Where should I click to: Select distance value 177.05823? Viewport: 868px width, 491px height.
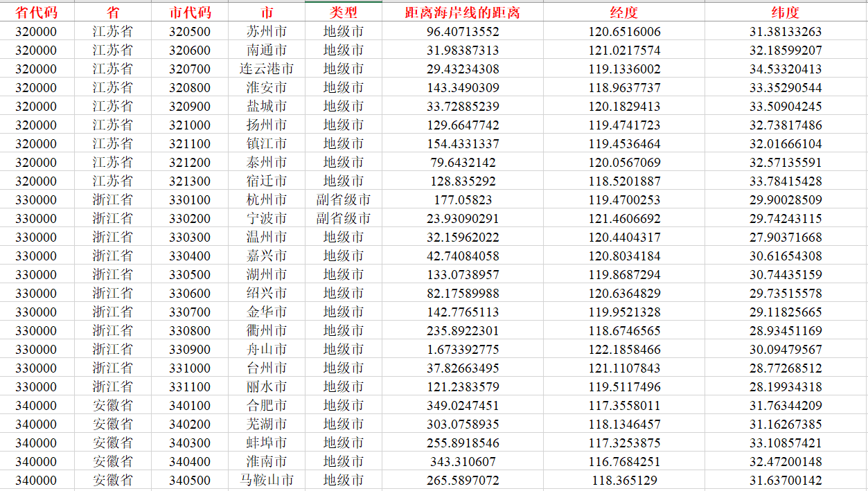point(463,199)
